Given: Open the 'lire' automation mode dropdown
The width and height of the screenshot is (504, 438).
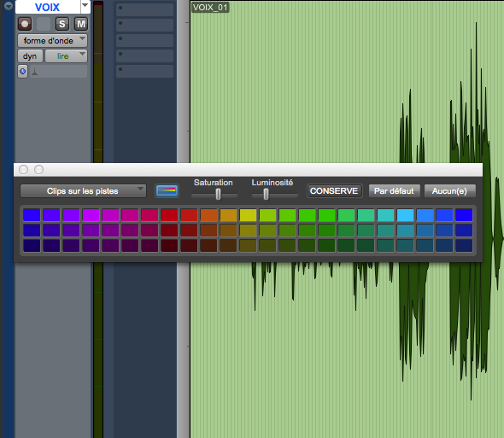Looking at the screenshot, I should 66,56.
